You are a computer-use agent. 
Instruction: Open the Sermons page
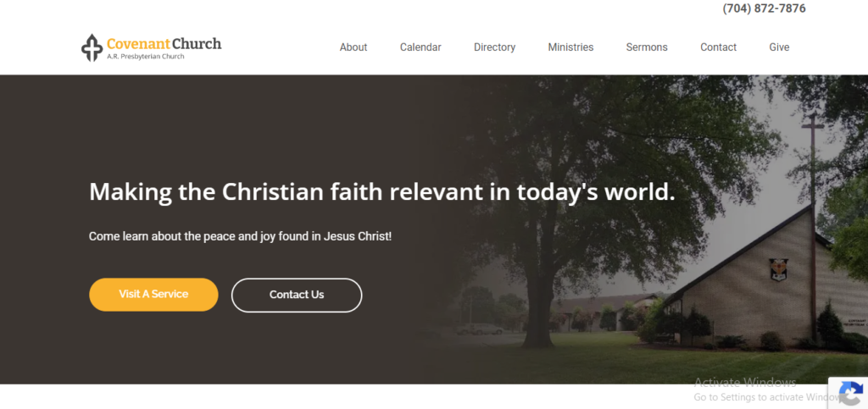click(647, 47)
